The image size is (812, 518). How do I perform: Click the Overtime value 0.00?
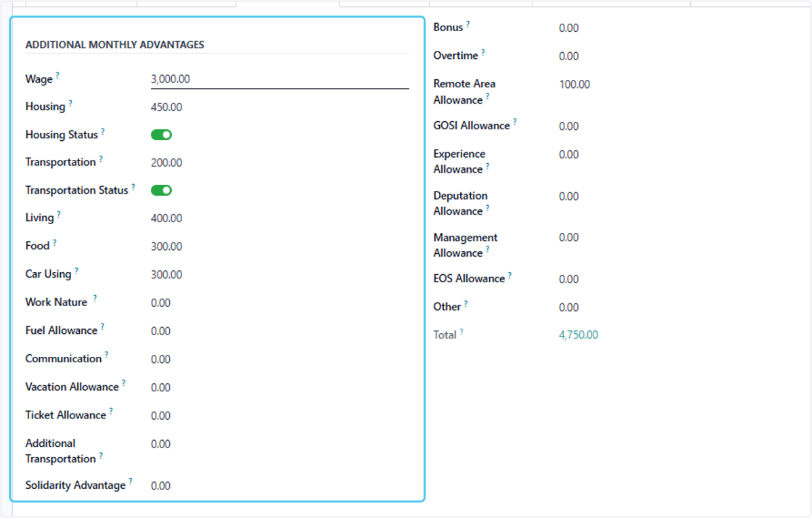click(569, 56)
